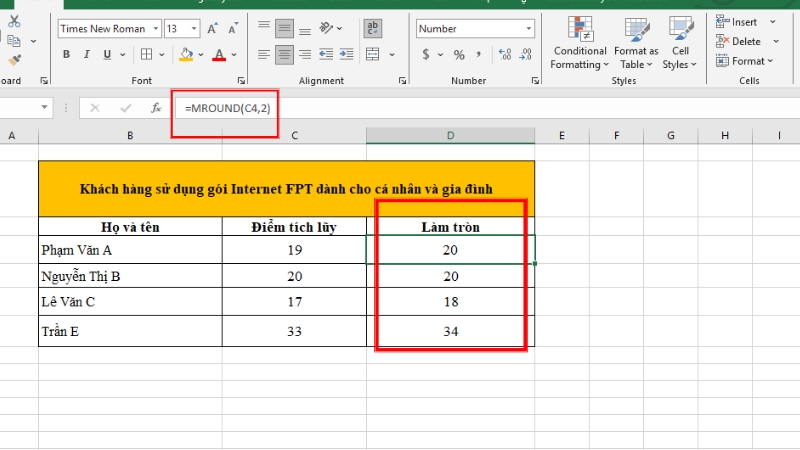Click the Cut scissors icon
This screenshot has width=800, height=450.
click(14, 21)
